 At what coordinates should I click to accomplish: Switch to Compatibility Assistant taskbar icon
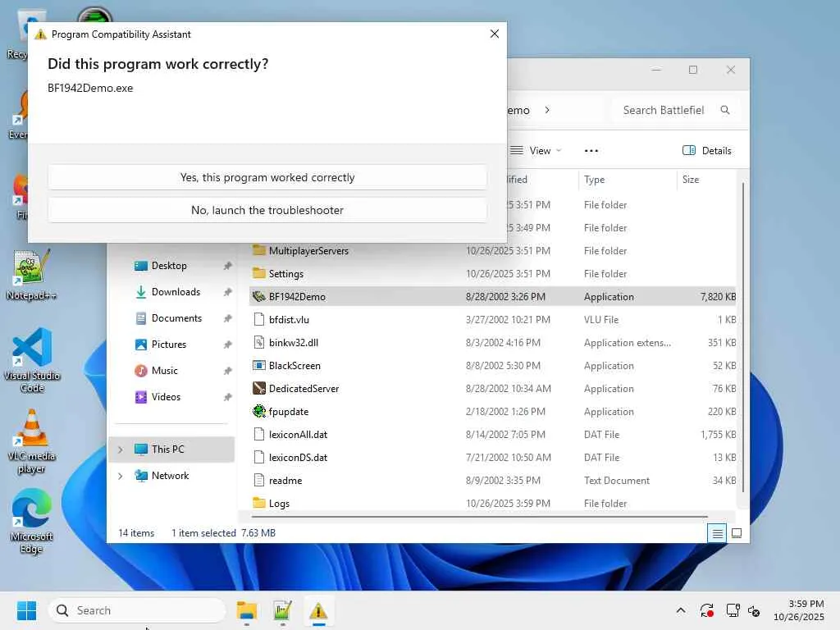tap(319, 610)
